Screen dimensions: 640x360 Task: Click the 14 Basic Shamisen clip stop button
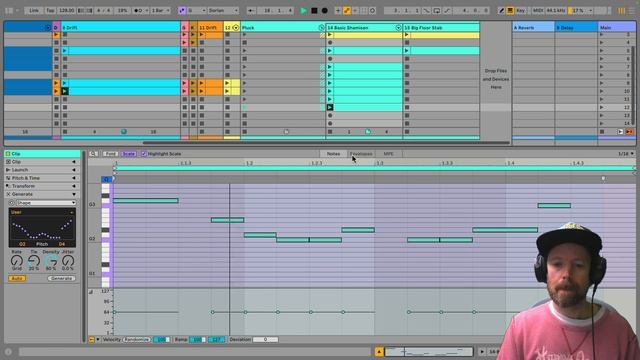point(330,132)
